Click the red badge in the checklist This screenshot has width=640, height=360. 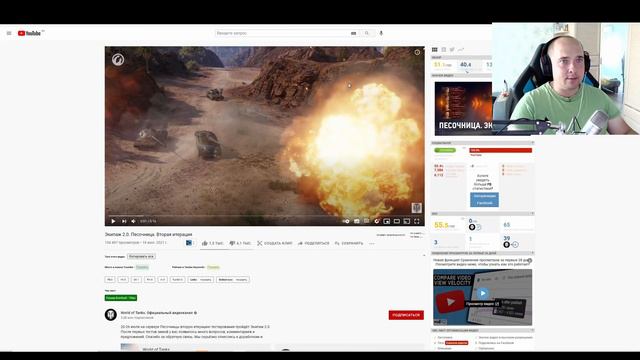pyautogui.click(x=456, y=343)
